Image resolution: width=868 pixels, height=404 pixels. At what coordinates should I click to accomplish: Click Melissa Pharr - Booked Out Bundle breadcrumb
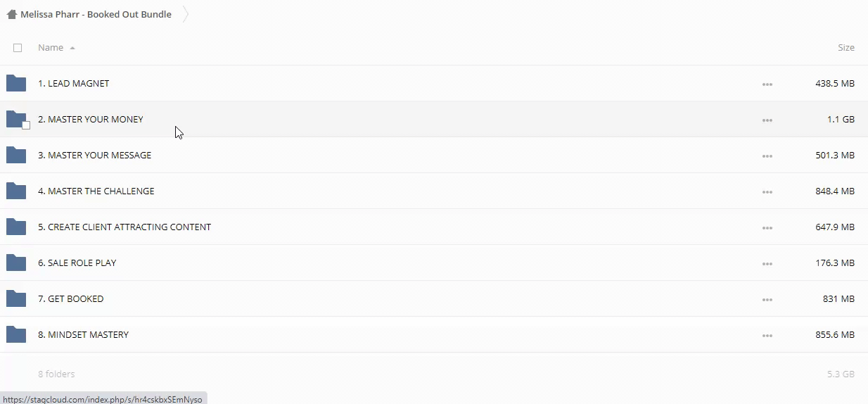click(x=96, y=14)
